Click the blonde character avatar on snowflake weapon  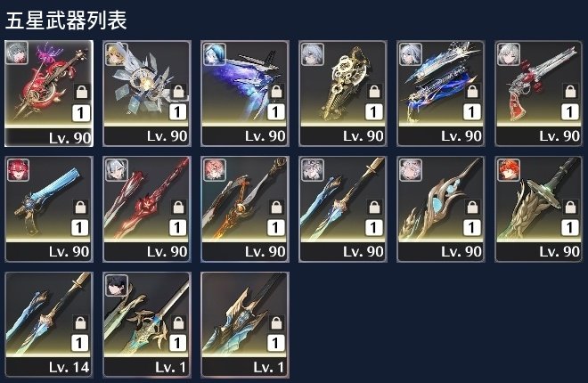pos(116,54)
